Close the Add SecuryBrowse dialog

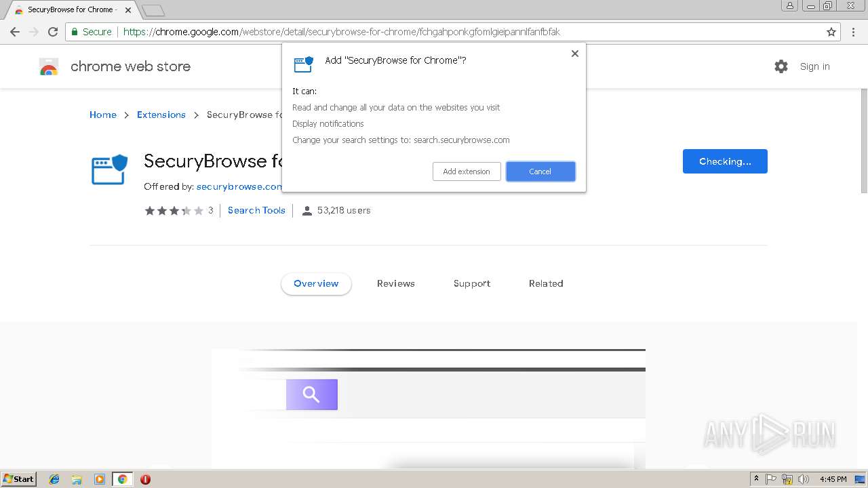coord(574,54)
